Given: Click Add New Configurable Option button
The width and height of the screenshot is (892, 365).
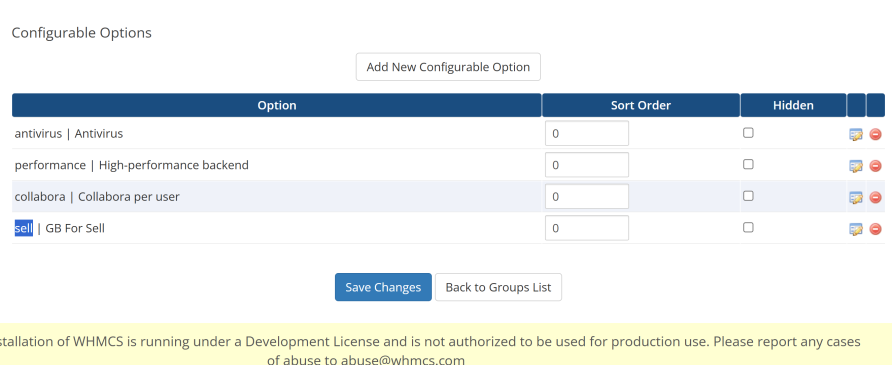Looking at the screenshot, I should pos(448,67).
